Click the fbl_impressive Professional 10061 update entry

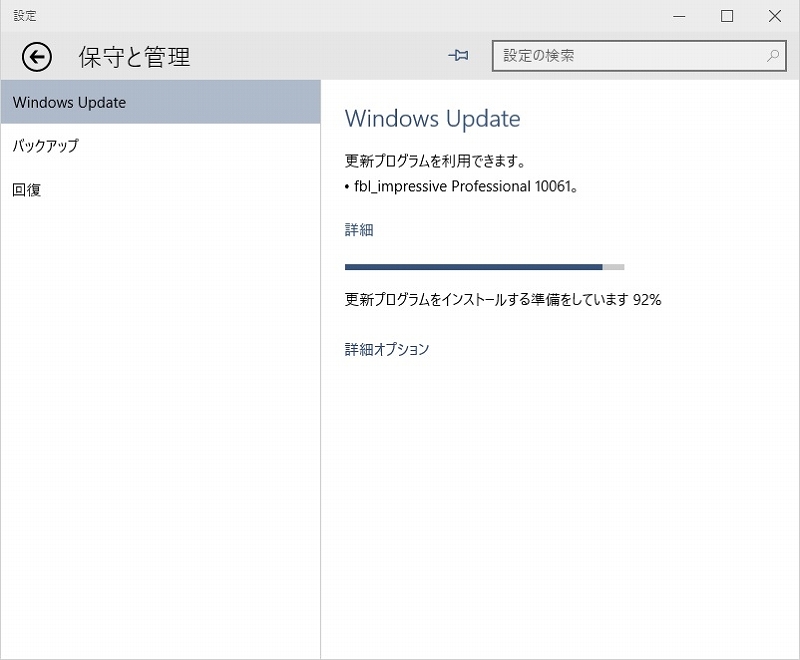click(x=462, y=186)
